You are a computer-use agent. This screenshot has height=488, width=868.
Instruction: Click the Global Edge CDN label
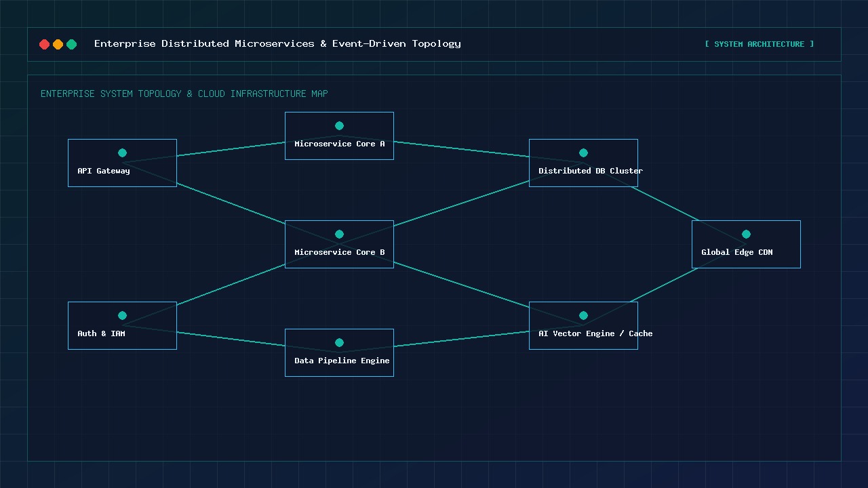737,252
